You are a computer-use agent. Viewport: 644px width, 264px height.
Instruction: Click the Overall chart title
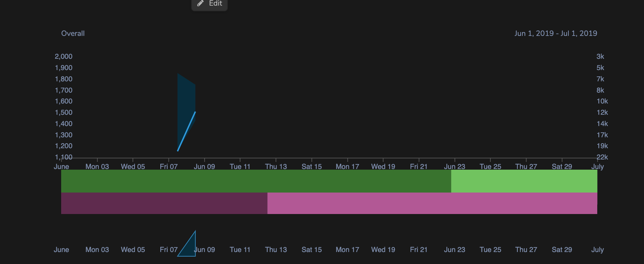point(73,33)
